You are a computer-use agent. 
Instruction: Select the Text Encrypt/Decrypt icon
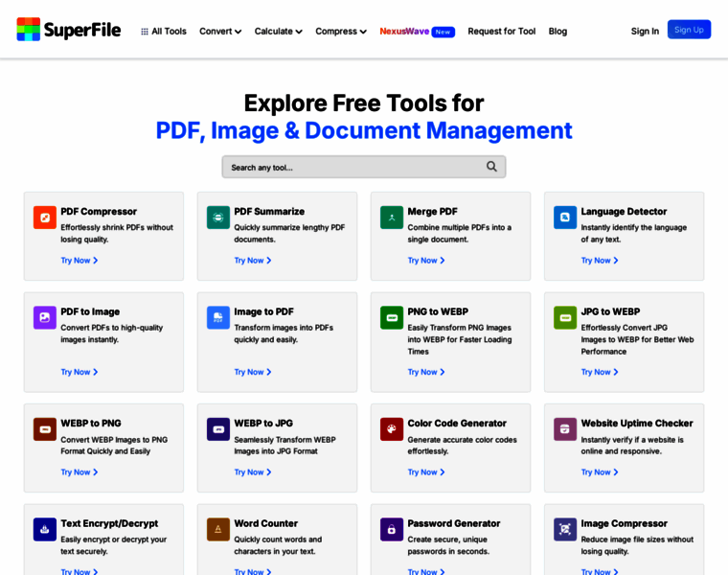tap(45, 530)
